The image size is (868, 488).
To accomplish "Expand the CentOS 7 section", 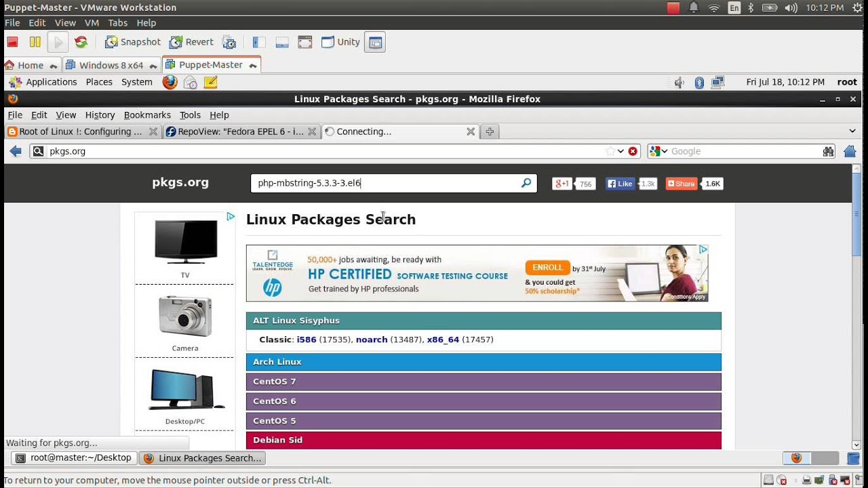I will 484,382.
